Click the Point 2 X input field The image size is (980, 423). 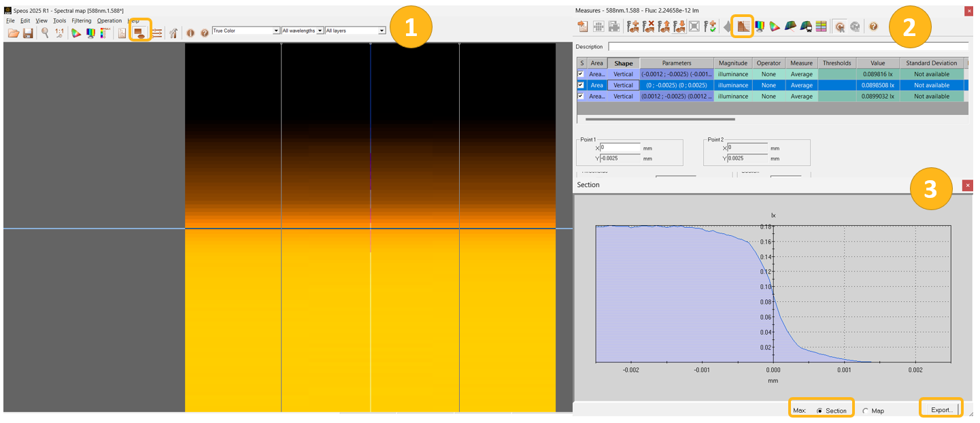click(x=747, y=147)
